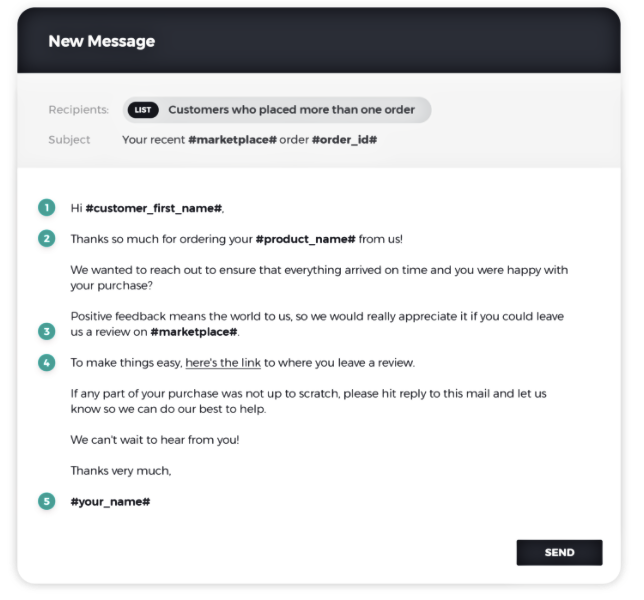
Task: Click the black LIST badge
Action: pos(144,110)
